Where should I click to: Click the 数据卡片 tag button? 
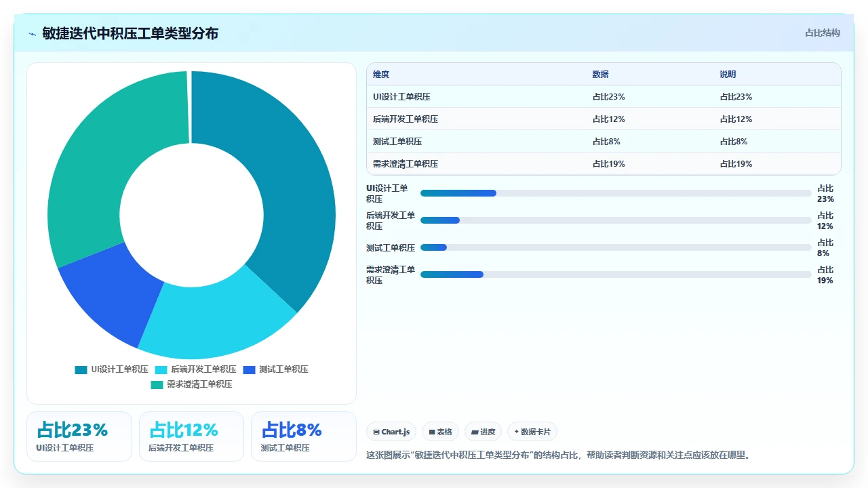532,432
